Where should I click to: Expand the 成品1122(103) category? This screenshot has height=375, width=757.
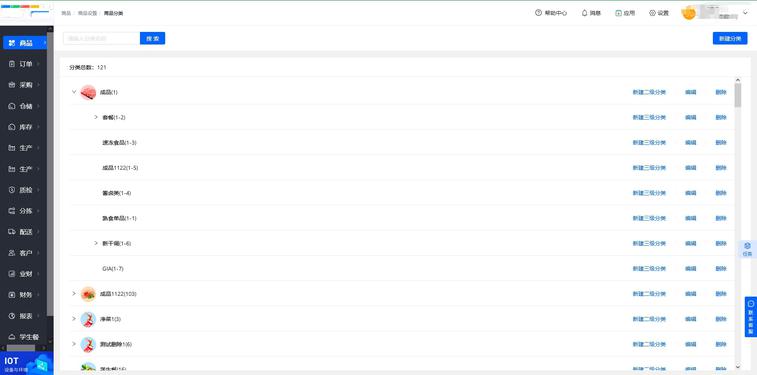tap(74, 293)
